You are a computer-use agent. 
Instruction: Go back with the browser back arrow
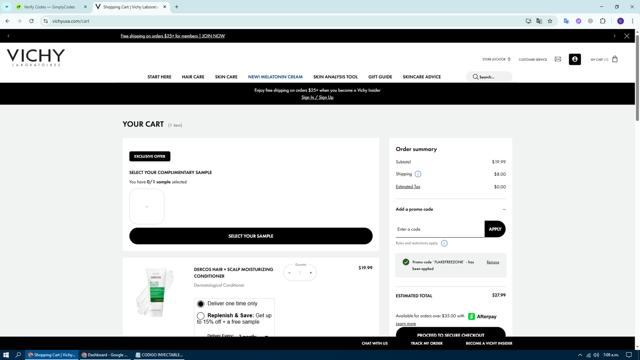pos(8,21)
